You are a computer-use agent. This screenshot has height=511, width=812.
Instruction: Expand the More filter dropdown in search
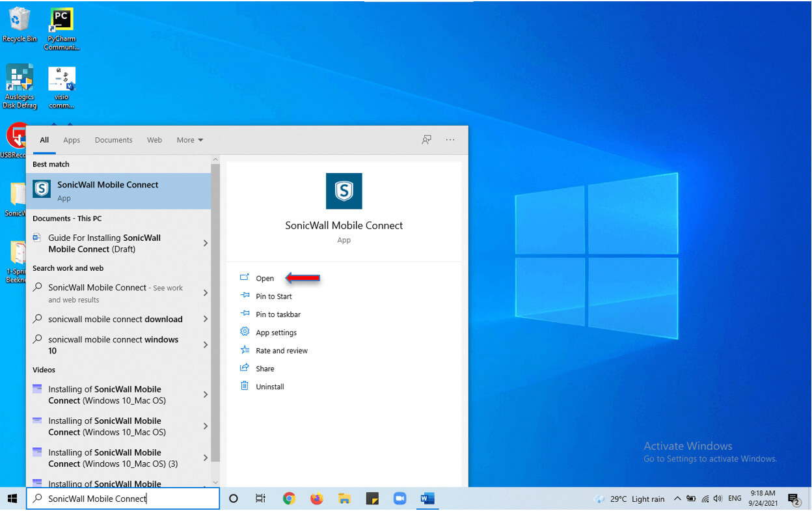tap(189, 139)
